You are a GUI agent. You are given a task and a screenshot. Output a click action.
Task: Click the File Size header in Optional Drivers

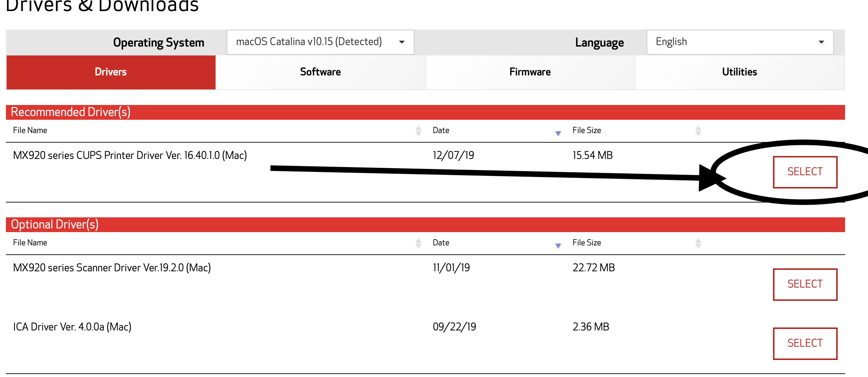[x=587, y=243]
